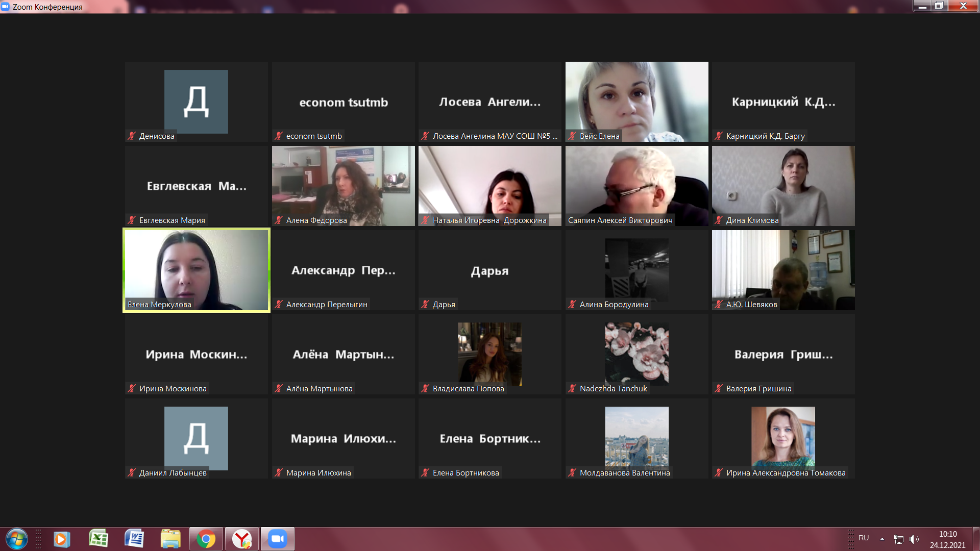Viewport: 980px width, 551px height.
Task: Select Елена Меркулова's active video tile
Action: (197, 270)
